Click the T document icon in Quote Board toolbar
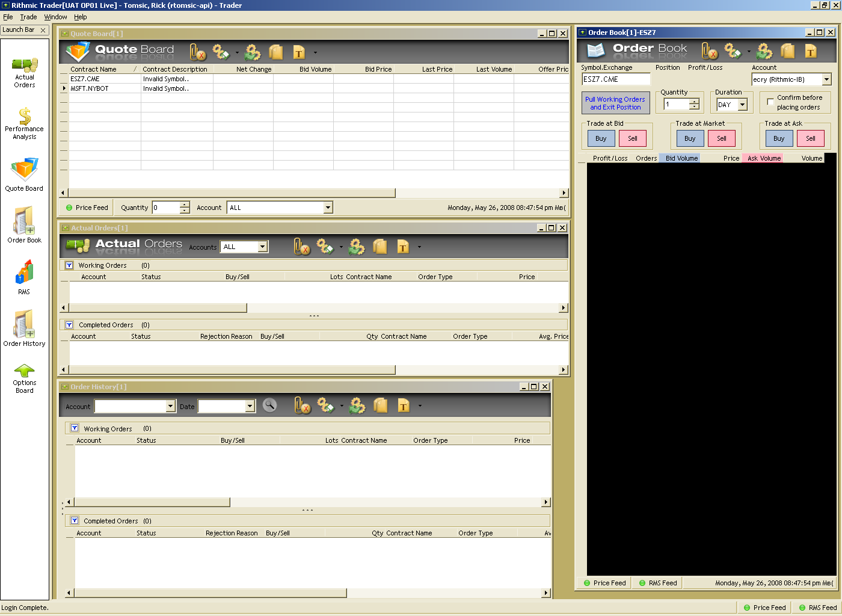The width and height of the screenshot is (842, 616). click(299, 52)
